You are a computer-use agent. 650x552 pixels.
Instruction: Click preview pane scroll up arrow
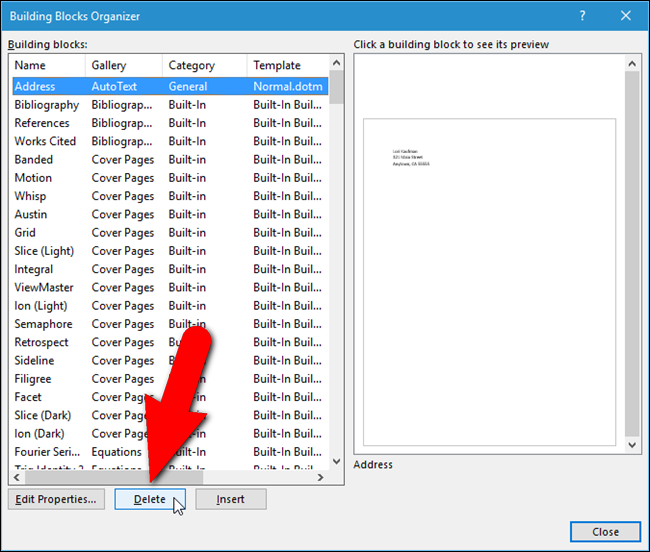click(x=632, y=63)
